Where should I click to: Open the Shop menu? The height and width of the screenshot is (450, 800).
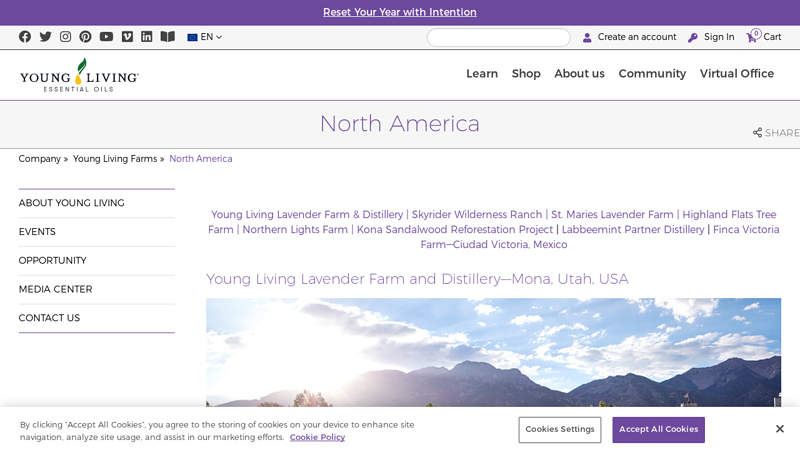pyautogui.click(x=526, y=73)
